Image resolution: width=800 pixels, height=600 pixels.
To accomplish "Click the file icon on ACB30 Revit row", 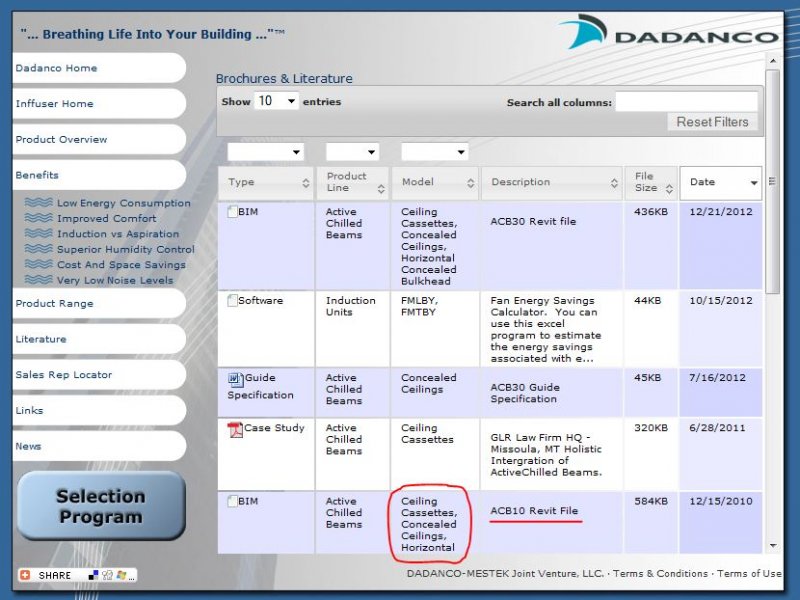I will tap(233, 211).
